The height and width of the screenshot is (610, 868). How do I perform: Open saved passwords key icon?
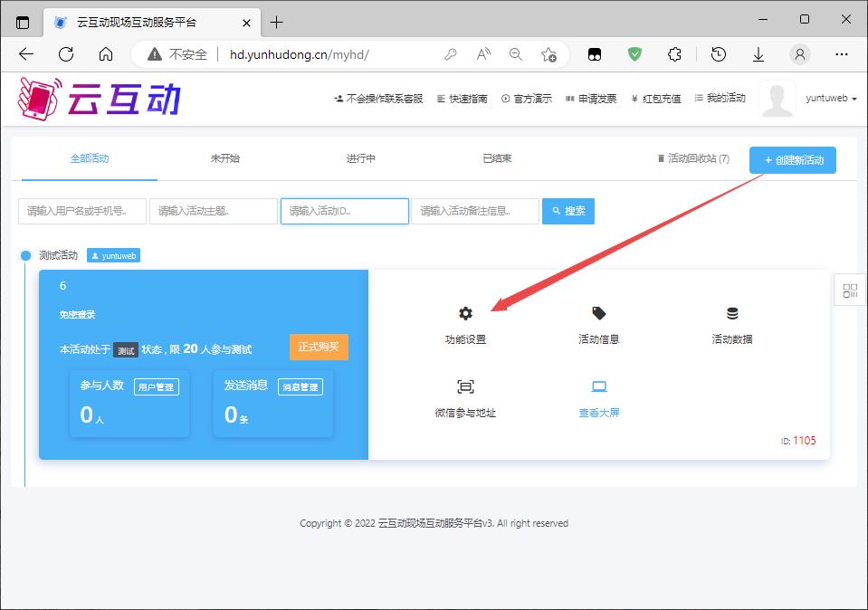pos(451,54)
